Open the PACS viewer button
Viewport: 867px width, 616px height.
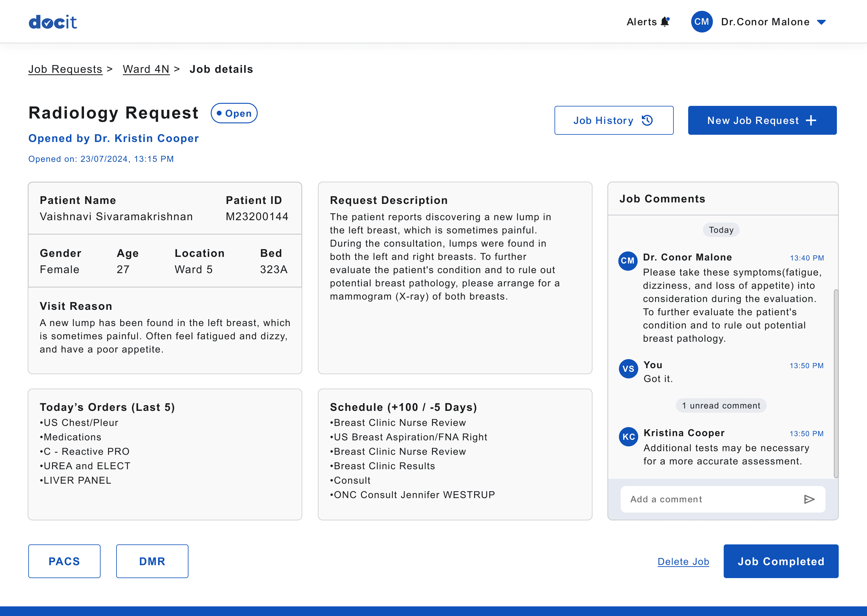(x=64, y=561)
